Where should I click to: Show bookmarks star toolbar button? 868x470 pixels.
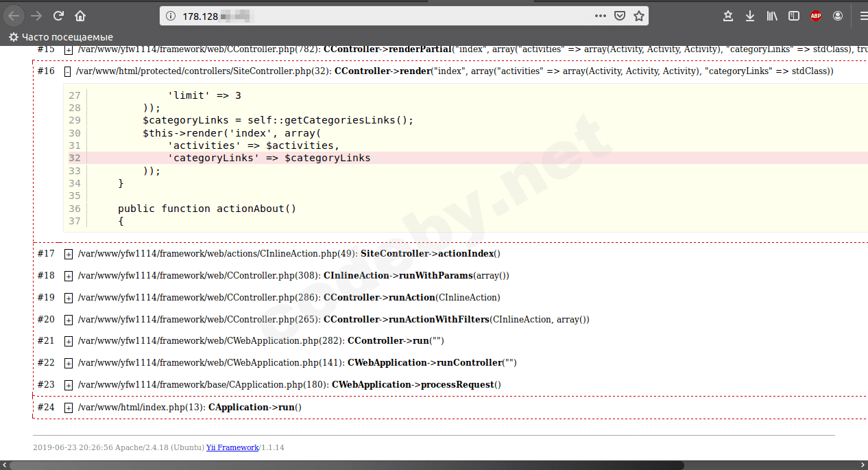click(x=728, y=16)
